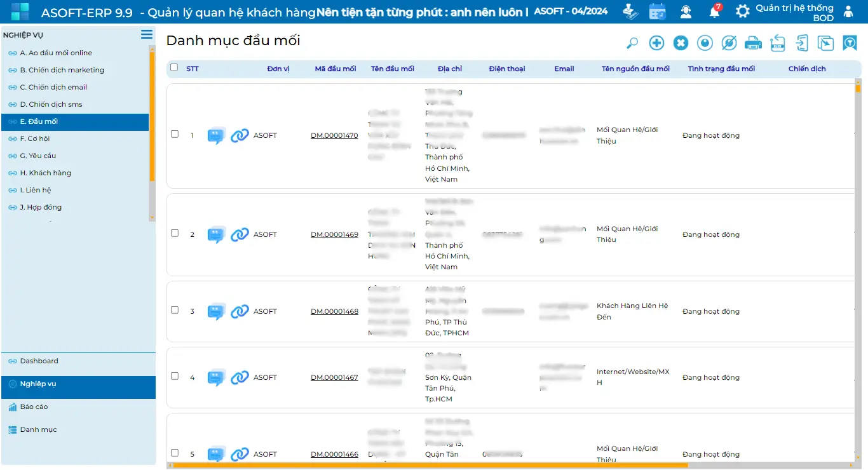
Task: Check the checkbox for row 2
Action: tap(175, 233)
